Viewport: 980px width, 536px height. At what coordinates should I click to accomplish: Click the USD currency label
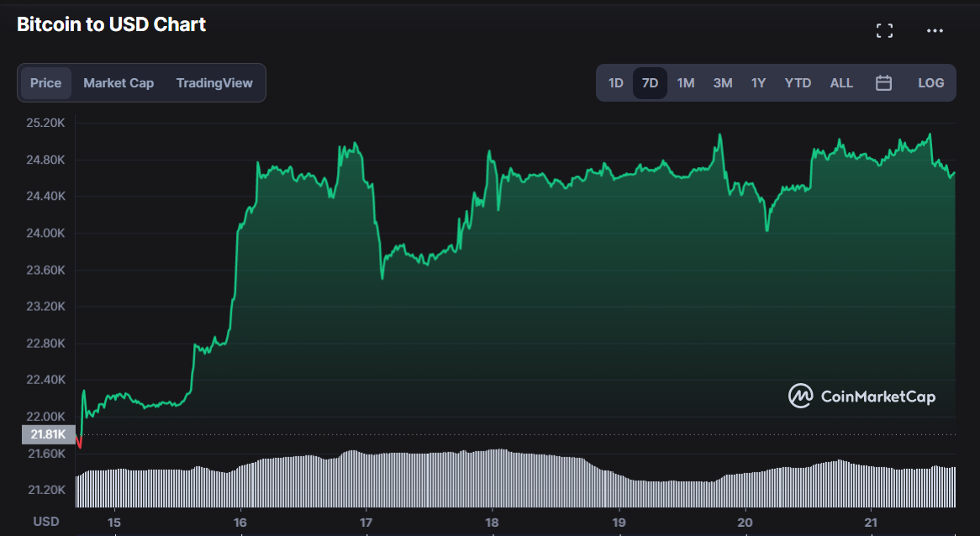tap(45, 521)
